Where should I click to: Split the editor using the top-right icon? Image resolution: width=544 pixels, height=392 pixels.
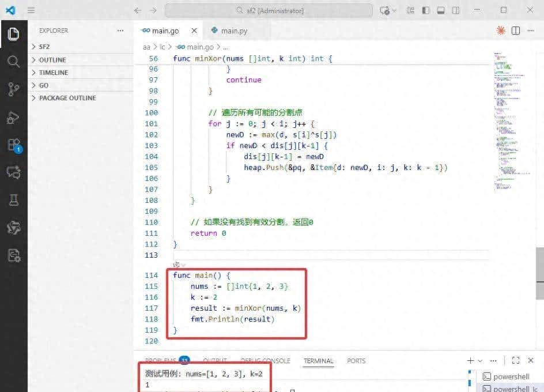click(515, 30)
